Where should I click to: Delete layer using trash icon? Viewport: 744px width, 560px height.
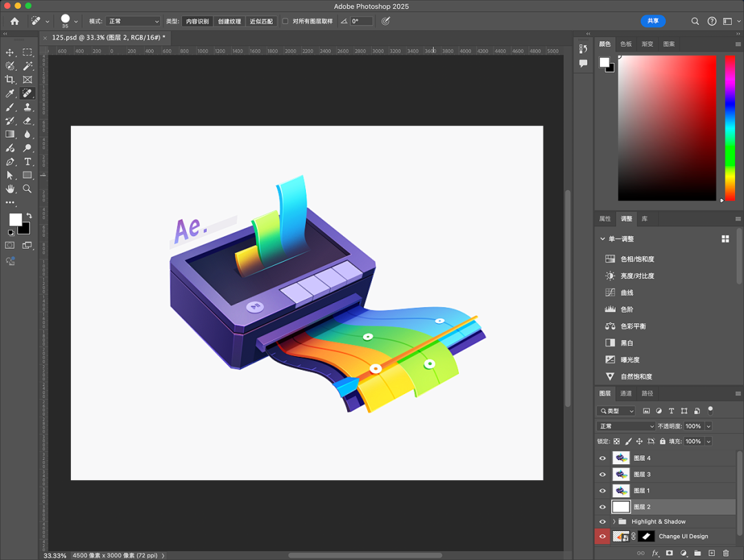click(725, 553)
